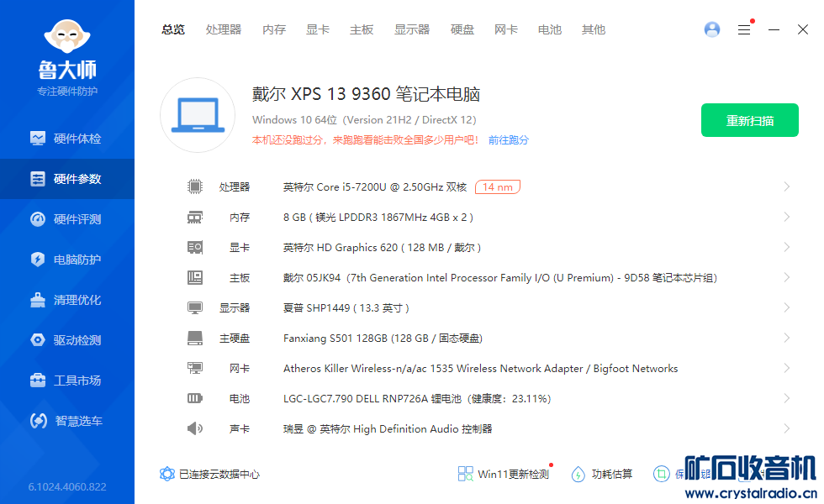
Task: Click the graphics card icon
Action: tap(195, 247)
